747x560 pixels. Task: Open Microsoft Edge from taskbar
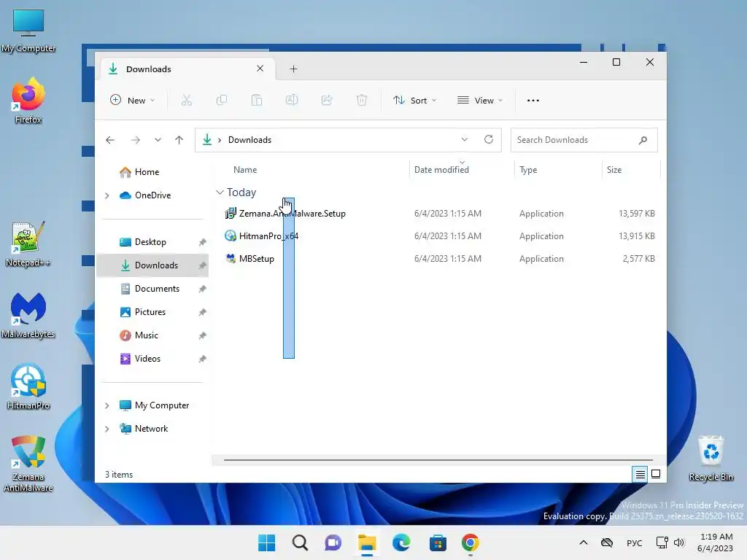click(402, 542)
